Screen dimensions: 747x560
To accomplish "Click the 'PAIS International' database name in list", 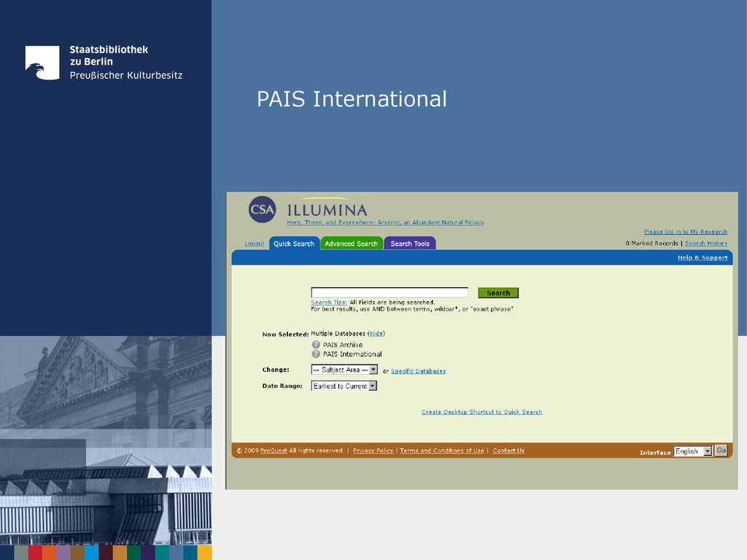I will [x=352, y=354].
